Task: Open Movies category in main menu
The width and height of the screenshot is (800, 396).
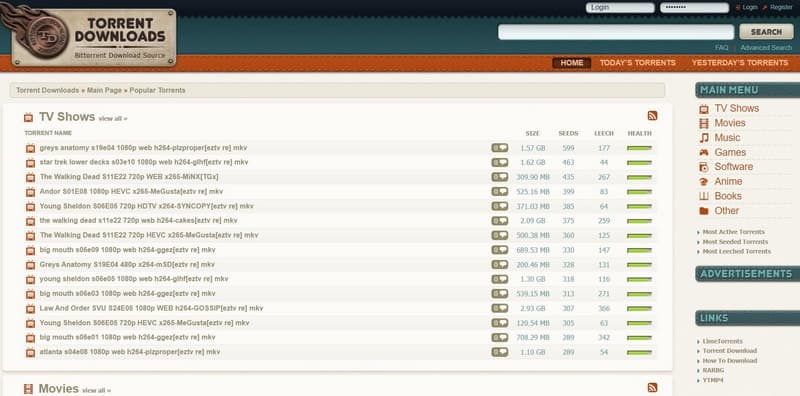Action: pos(730,123)
